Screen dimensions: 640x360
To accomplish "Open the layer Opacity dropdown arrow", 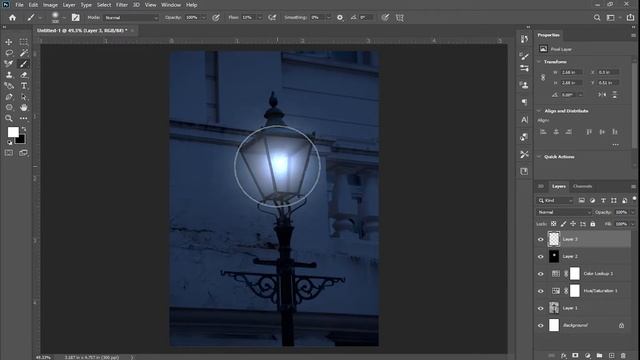I will (x=632, y=212).
